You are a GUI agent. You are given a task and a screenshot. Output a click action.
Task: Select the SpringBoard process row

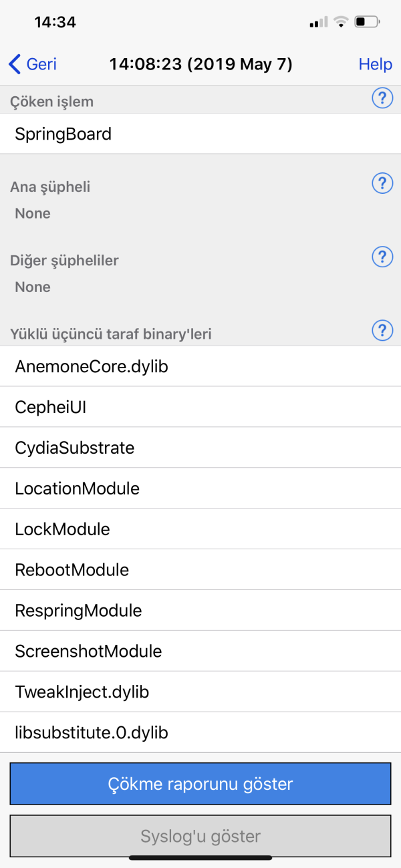[200, 134]
